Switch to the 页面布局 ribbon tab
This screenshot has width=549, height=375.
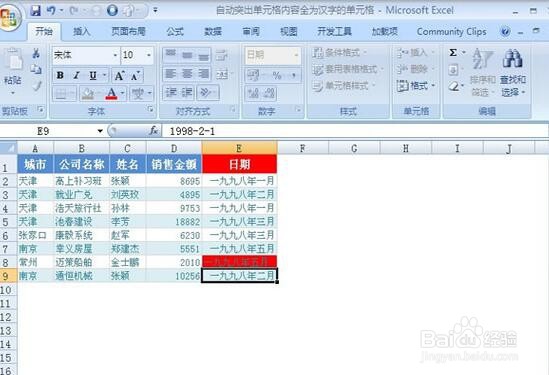point(128,32)
